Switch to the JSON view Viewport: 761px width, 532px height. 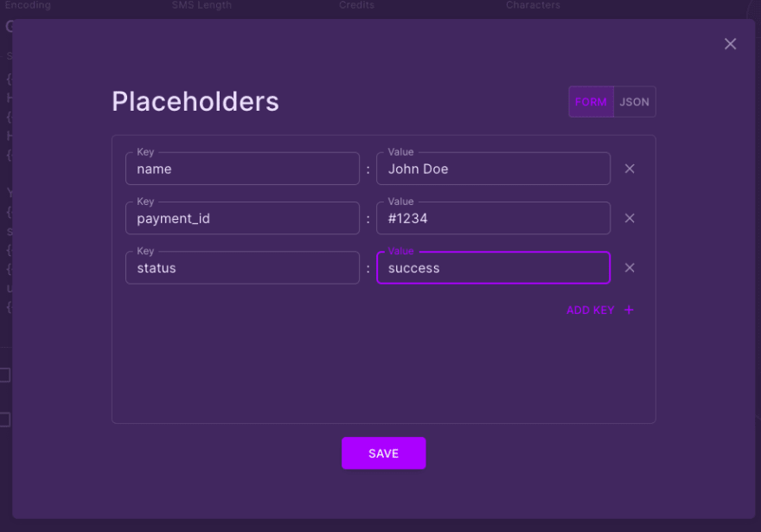point(634,101)
